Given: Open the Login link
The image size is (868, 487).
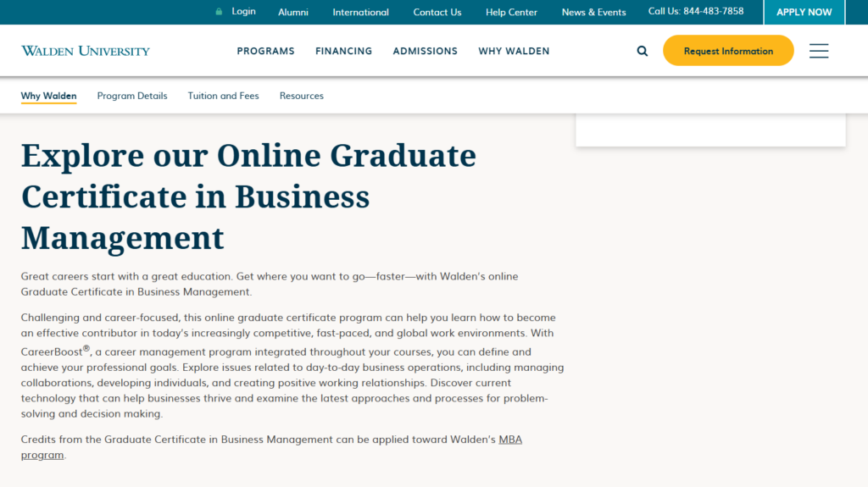Looking at the screenshot, I should (243, 11).
